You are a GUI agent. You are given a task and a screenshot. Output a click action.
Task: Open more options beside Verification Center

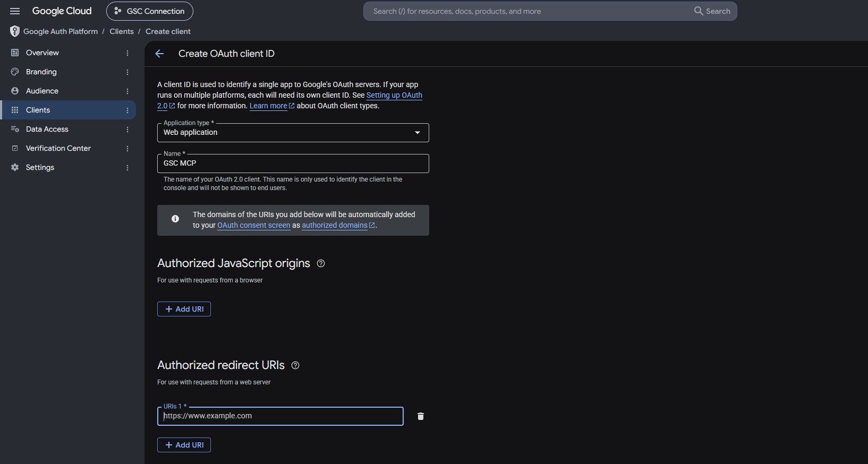[x=127, y=149]
